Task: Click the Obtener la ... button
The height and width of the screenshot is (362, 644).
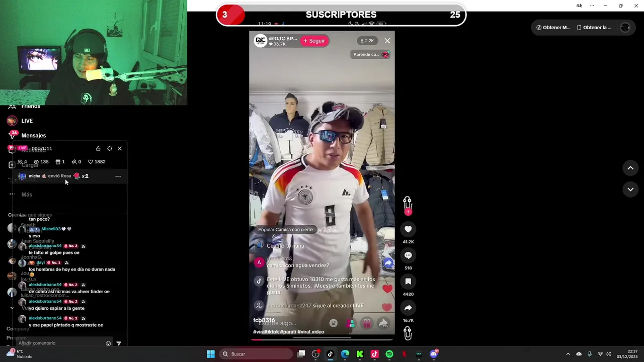Action: tap(594, 28)
